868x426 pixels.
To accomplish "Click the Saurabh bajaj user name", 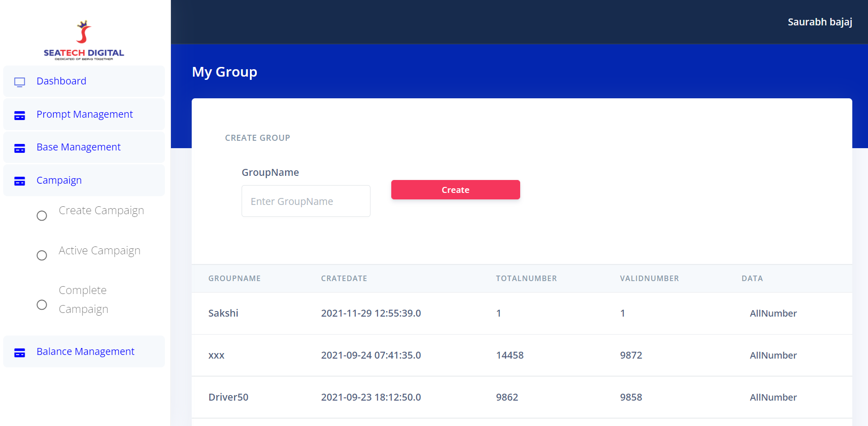I will [819, 22].
